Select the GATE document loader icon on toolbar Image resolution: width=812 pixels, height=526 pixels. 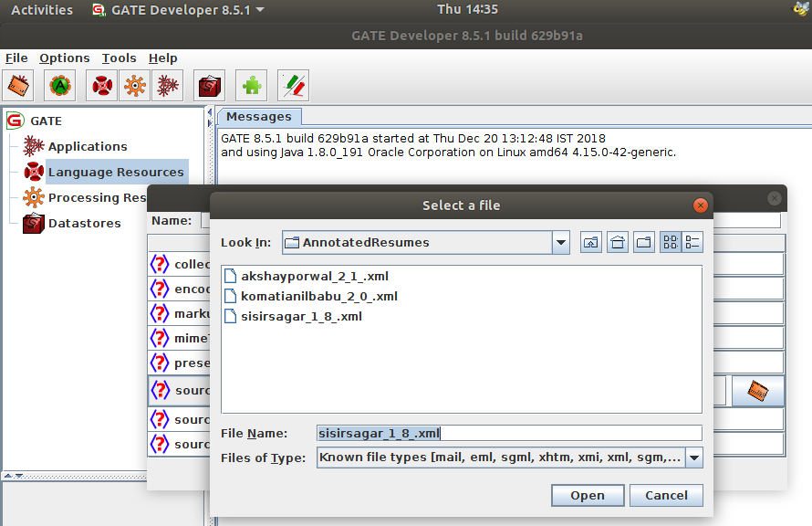[x=16, y=85]
